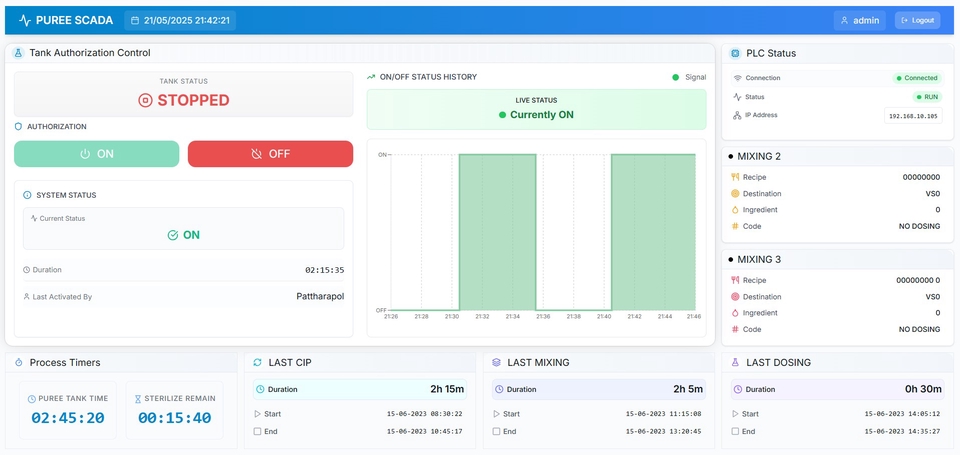Click the Process Timers stopwatch icon
Viewport: 960px width, 455px height.
[19, 362]
